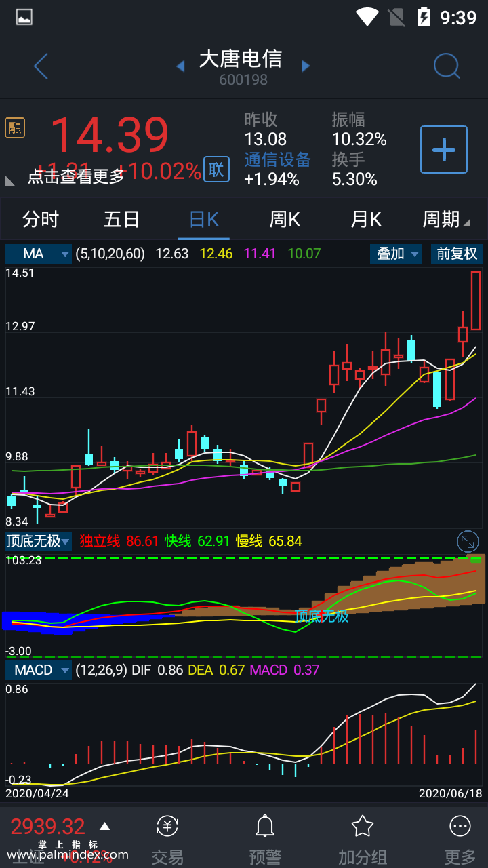Open the MA indicator dropdown
Image resolution: width=488 pixels, height=868 pixels.
coord(39,254)
